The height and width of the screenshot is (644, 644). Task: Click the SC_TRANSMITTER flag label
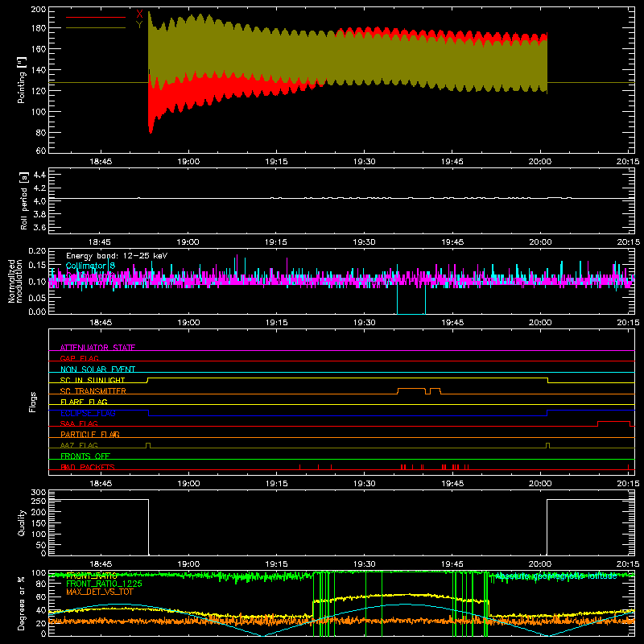coord(93,391)
